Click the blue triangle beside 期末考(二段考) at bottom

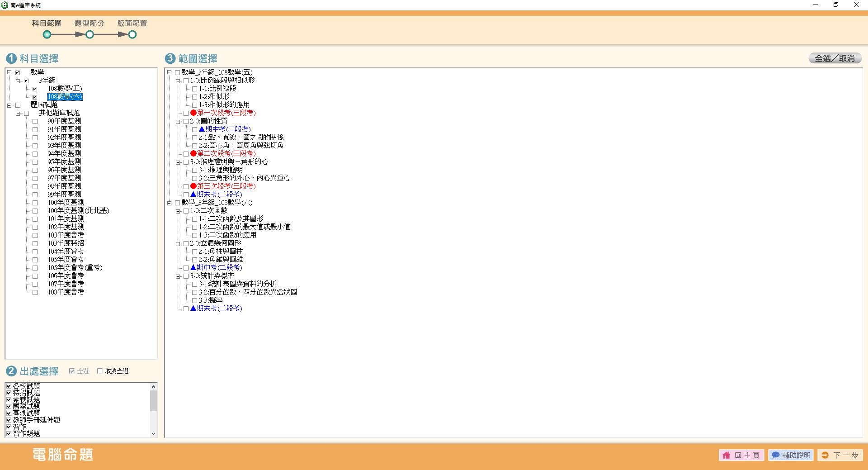193,308
